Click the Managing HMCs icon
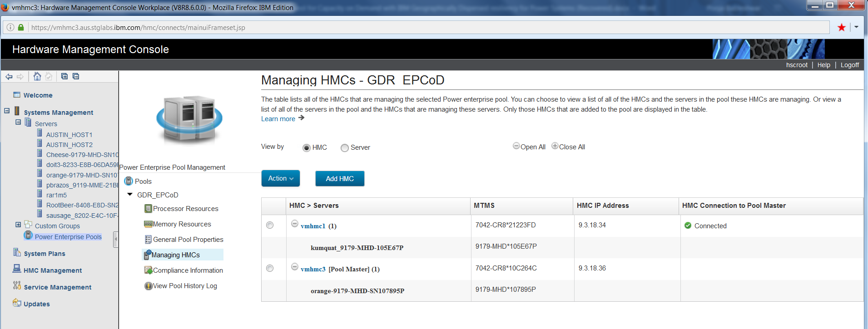 [x=148, y=255]
